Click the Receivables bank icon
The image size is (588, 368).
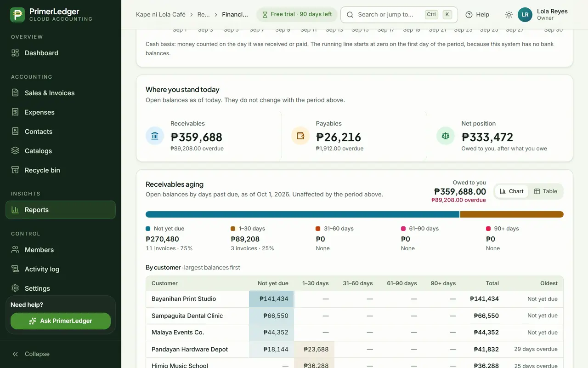[x=155, y=136]
